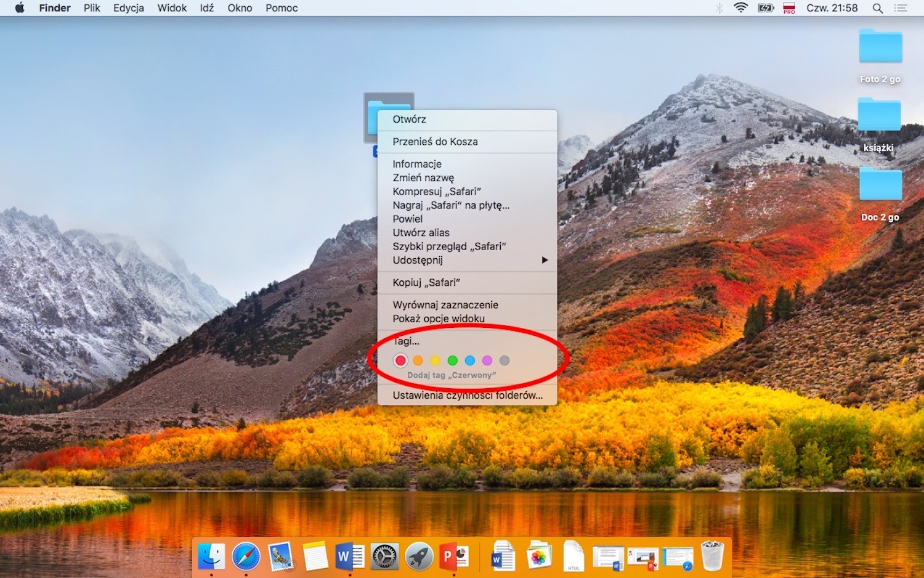924x578 pixels.
Task: Expand the Udostępnij submenu arrow
Action: pos(545,260)
